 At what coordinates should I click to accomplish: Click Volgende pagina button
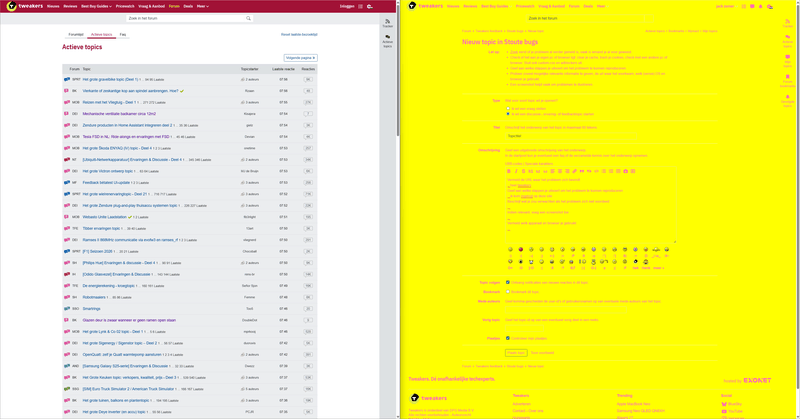[x=301, y=58]
